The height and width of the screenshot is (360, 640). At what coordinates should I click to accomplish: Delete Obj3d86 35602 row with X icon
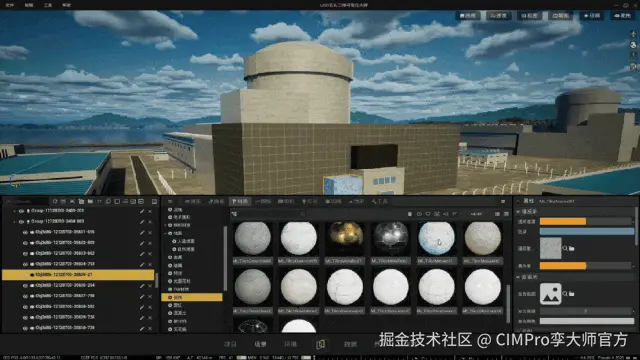tap(150, 243)
